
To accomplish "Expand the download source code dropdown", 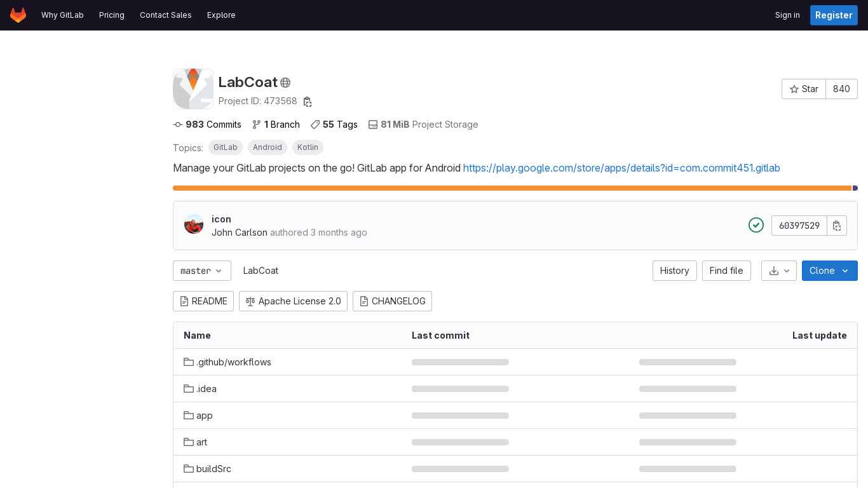I will click(779, 271).
